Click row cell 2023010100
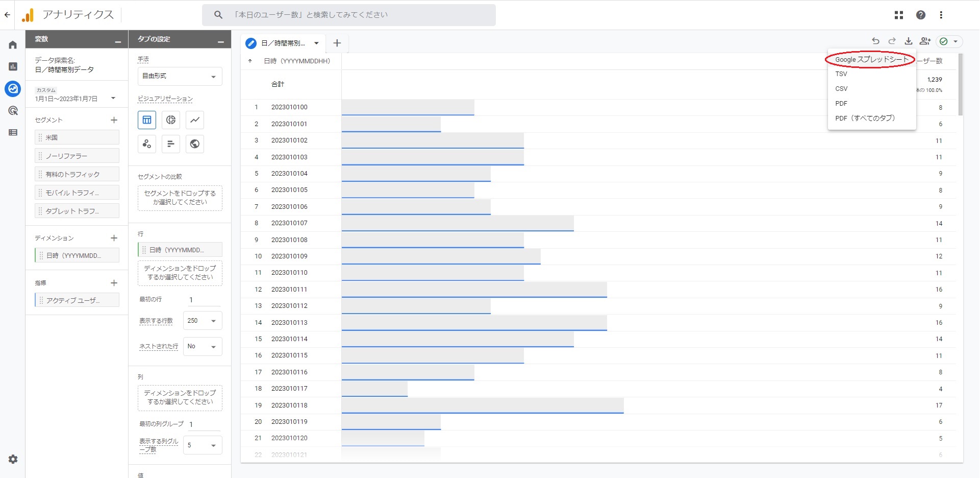 click(289, 107)
